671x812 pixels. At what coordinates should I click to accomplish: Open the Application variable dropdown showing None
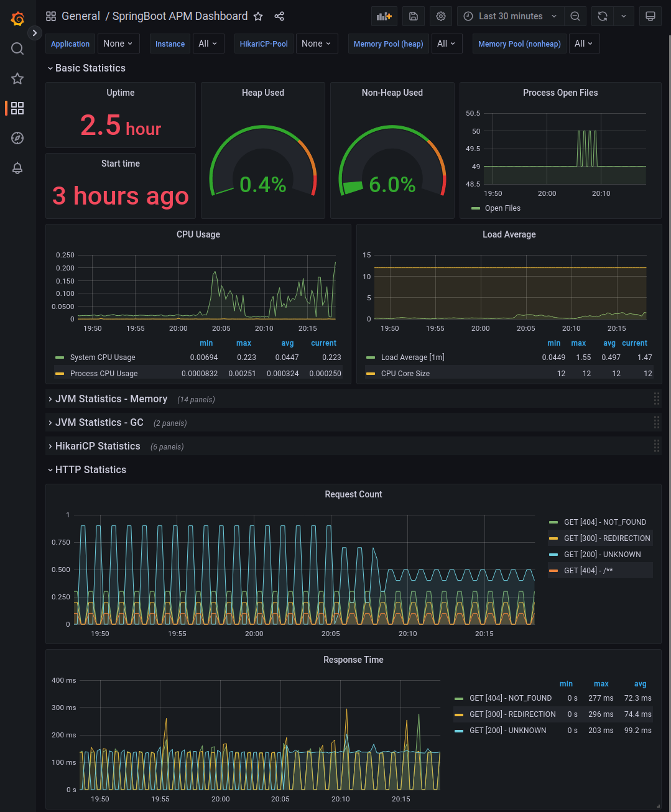[118, 44]
